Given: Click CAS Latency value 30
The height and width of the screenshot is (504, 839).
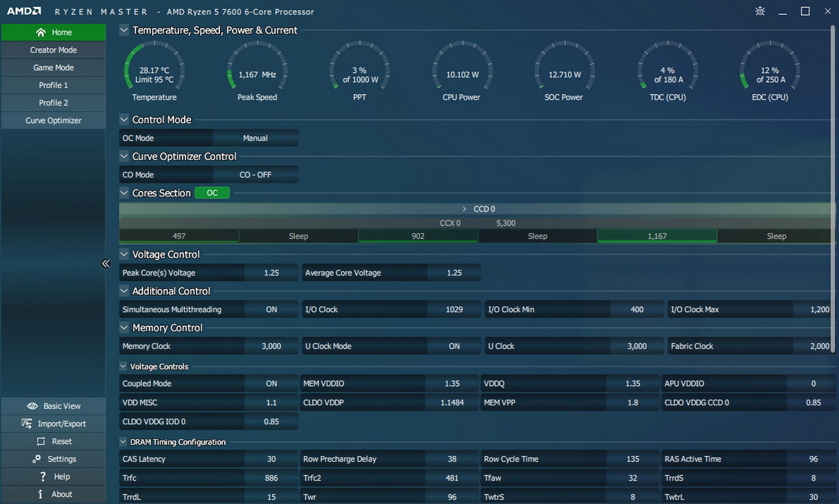Looking at the screenshot, I should point(271,459).
